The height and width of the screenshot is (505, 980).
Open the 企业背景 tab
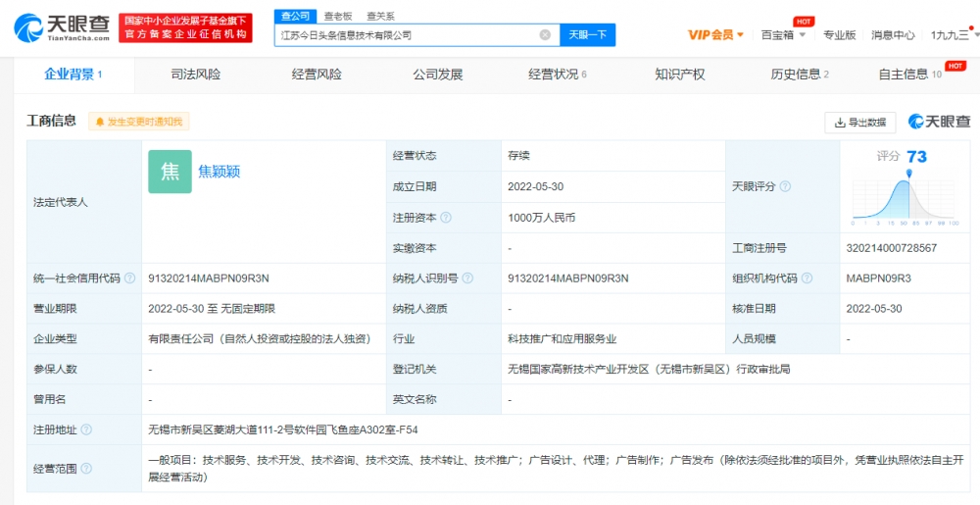(73, 75)
